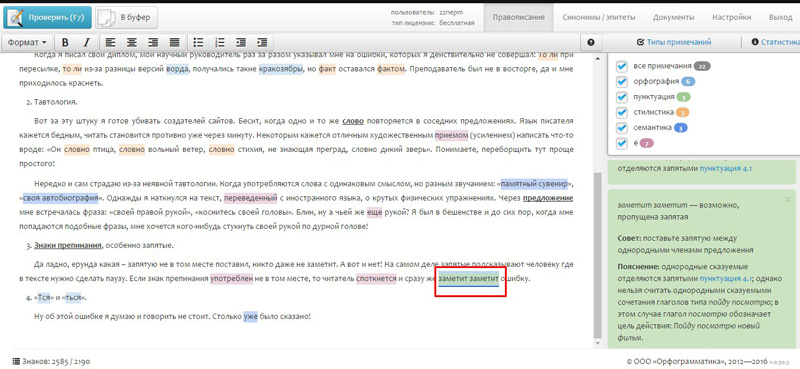The image size is (800, 369).
Task: Select highlighted «Тся» in item 4
Action: point(43,297)
